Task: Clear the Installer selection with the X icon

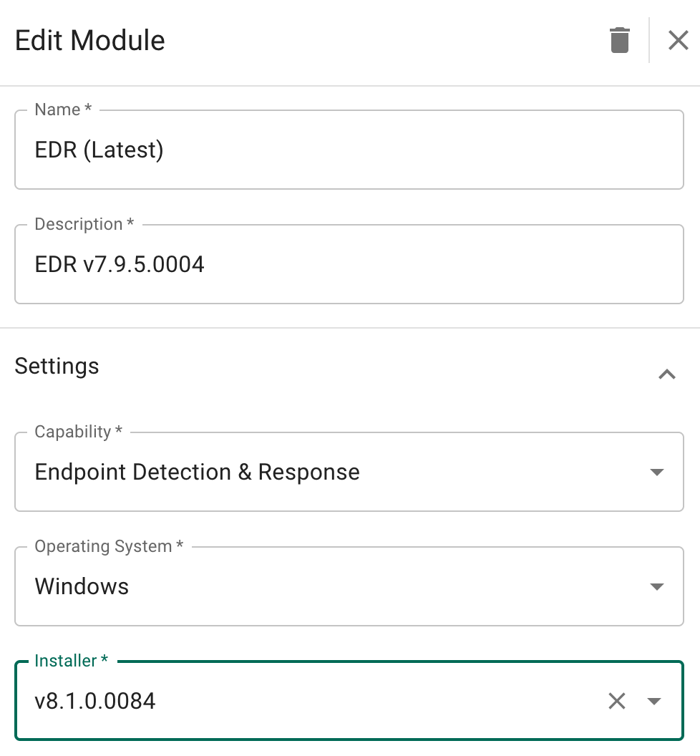Action: tap(616, 701)
